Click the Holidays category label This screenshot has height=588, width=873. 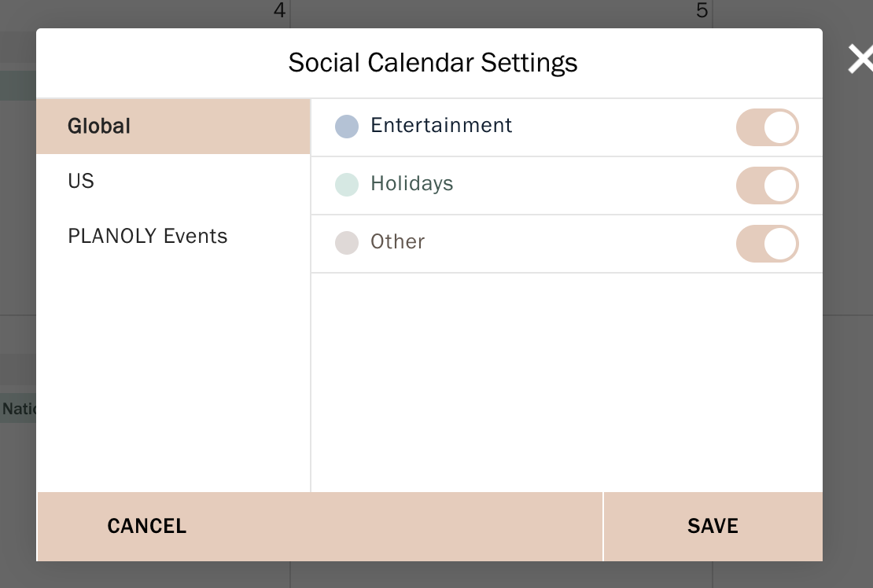(412, 183)
